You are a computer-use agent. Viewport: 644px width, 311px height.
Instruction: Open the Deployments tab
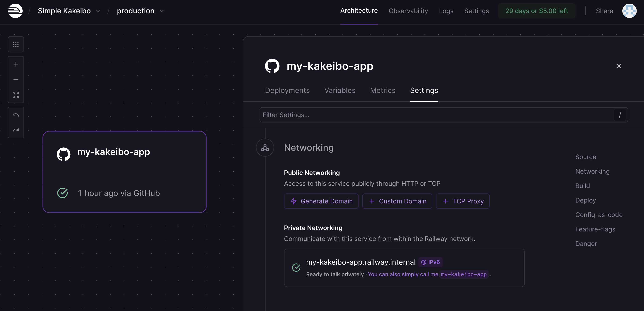pyautogui.click(x=287, y=90)
